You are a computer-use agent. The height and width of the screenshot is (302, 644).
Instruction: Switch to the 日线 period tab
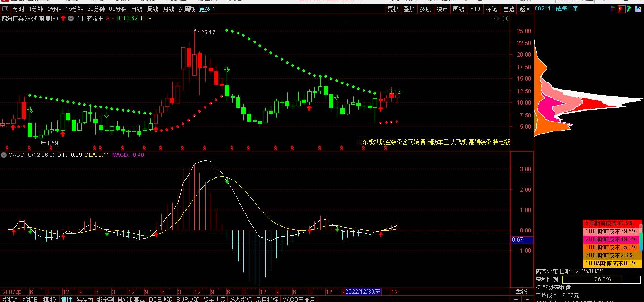click(x=136, y=9)
